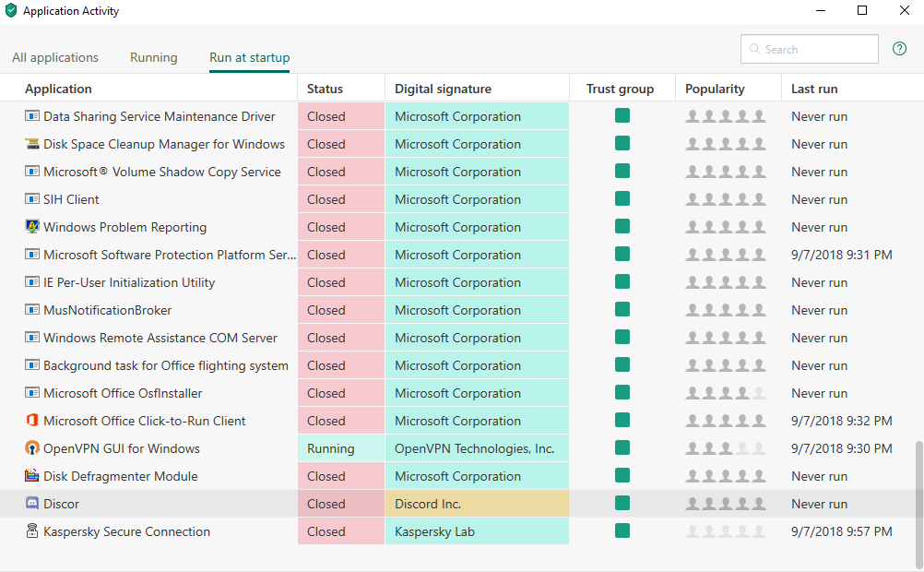
Task: Sort by the Application column header
Action: point(59,89)
